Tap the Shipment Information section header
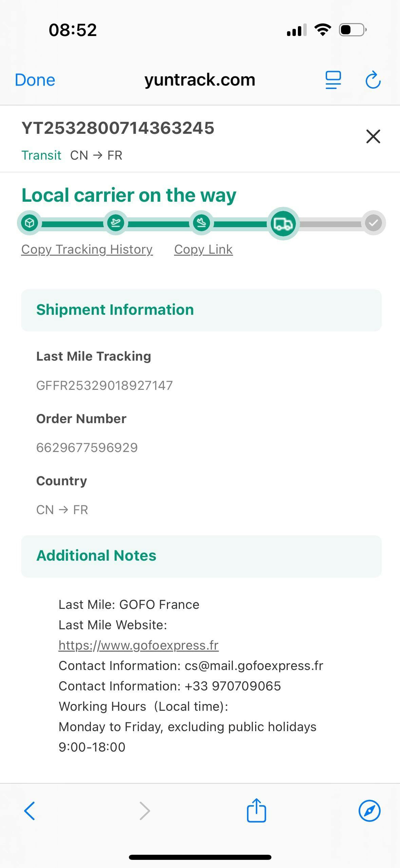Screen dimensions: 400x868 pos(115,310)
